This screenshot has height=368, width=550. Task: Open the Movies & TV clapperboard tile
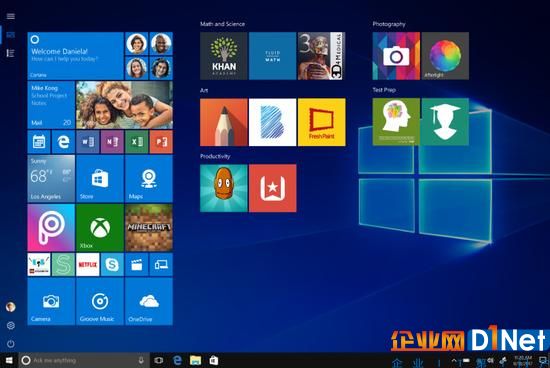(136, 265)
